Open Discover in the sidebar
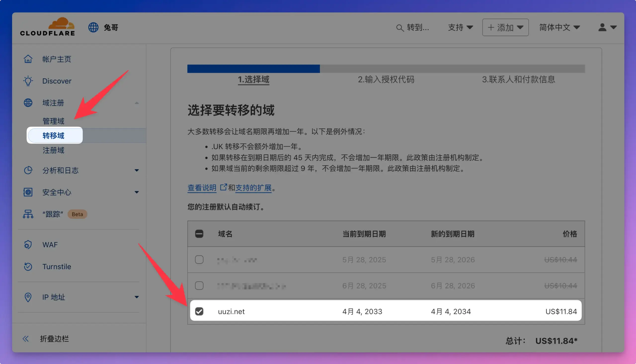The height and width of the screenshot is (364, 636). click(x=57, y=81)
